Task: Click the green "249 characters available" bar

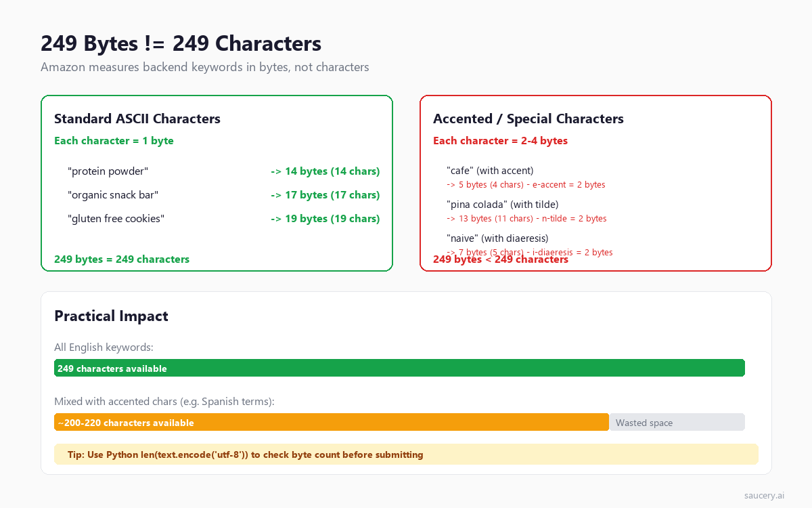Action: 399,368
